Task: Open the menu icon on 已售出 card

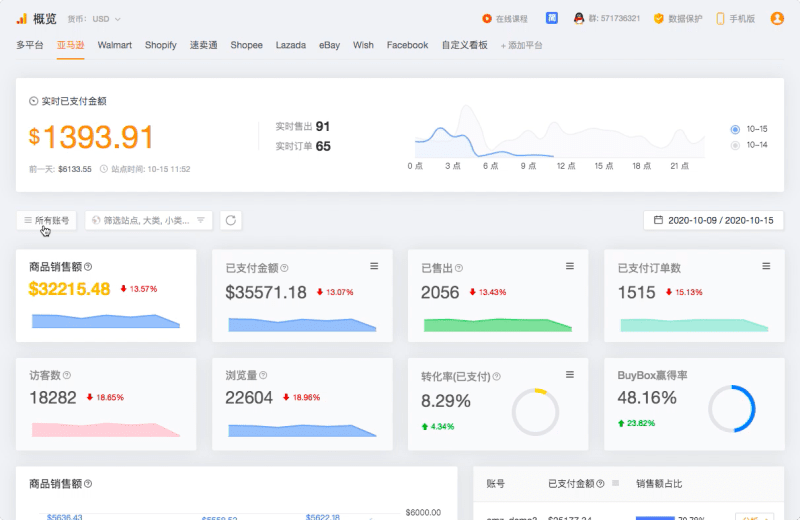Action: (570, 266)
